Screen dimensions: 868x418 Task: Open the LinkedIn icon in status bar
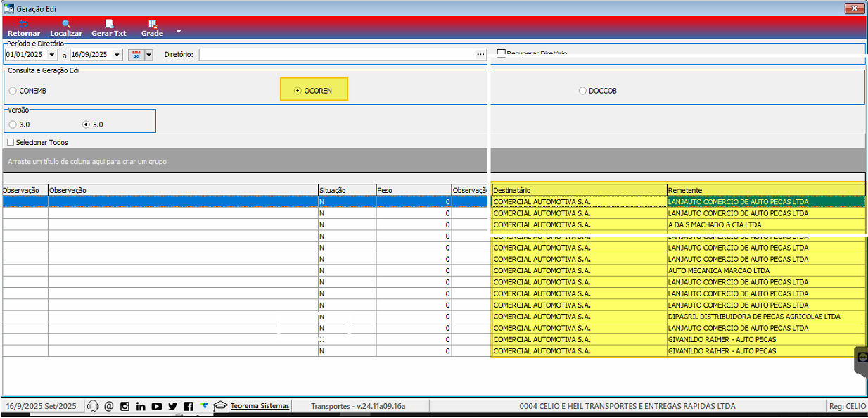point(141,406)
